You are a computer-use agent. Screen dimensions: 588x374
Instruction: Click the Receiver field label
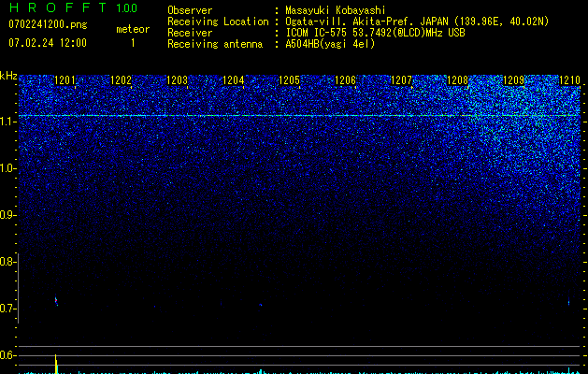point(190,33)
